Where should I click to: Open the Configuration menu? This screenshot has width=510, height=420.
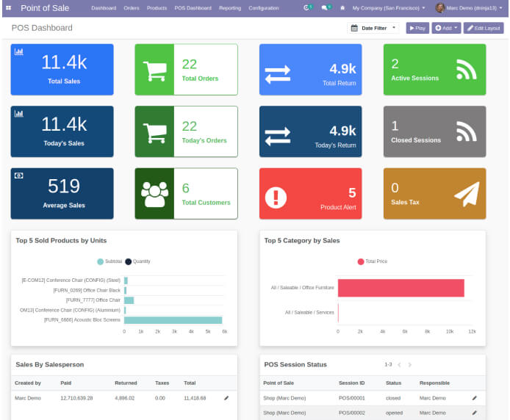click(x=263, y=8)
